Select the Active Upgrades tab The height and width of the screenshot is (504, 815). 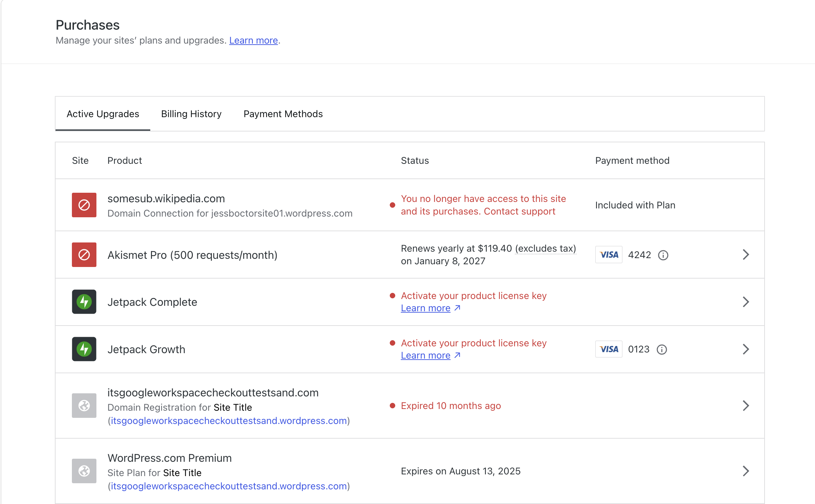(103, 114)
